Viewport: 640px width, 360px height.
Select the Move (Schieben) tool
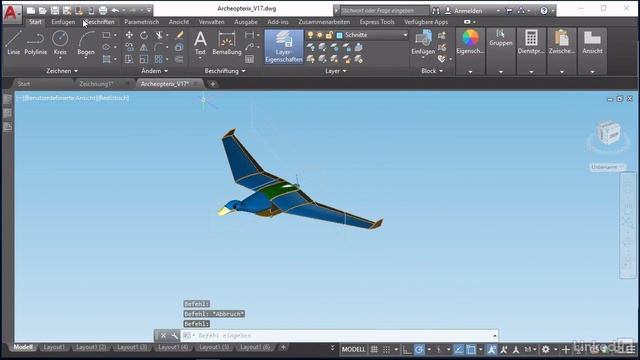pos(129,35)
